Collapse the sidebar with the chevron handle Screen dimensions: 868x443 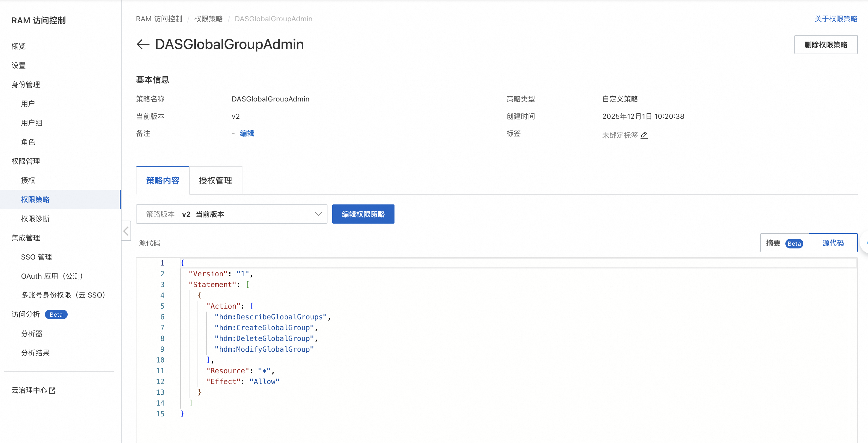[126, 231]
